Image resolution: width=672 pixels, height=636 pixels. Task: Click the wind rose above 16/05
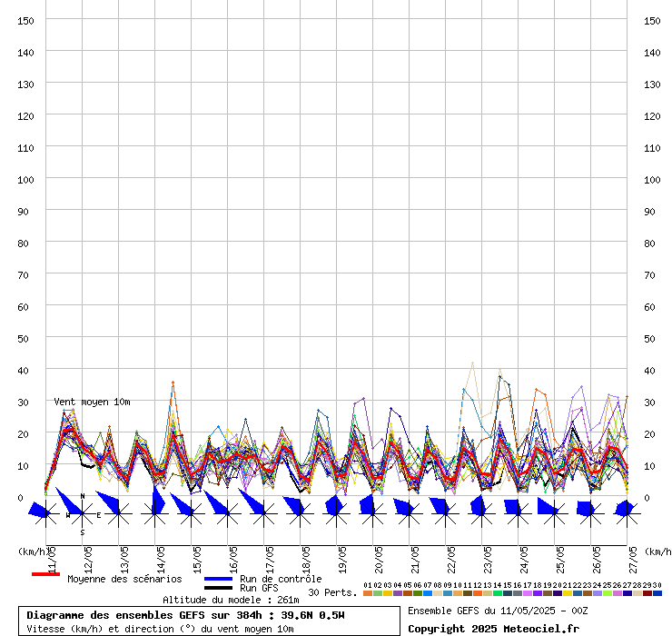(x=228, y=513)
